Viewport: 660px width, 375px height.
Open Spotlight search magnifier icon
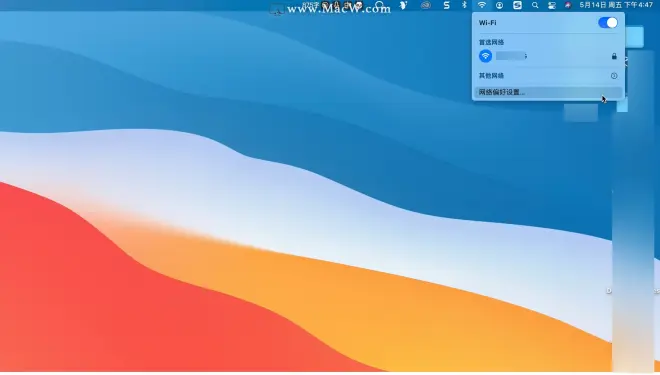coord(535,5)
